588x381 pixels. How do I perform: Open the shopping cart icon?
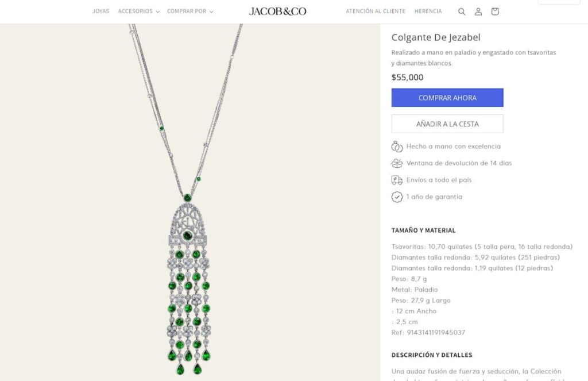pos(495,11)
